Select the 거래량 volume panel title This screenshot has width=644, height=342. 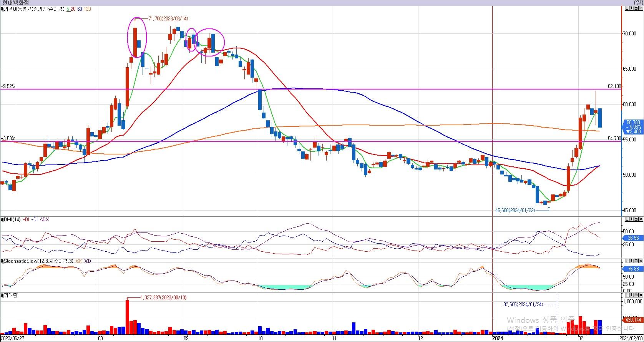click(x=11, y=295)
